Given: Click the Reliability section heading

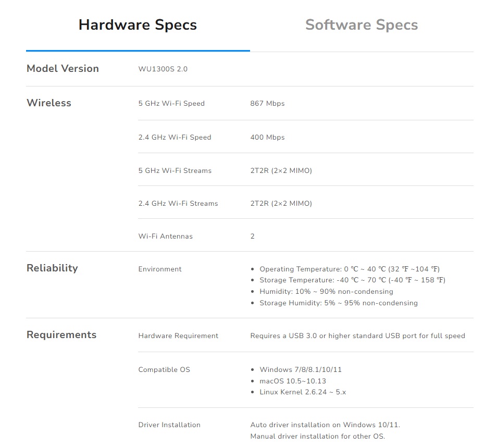Looking at the screenshot, I should point(52,268).
